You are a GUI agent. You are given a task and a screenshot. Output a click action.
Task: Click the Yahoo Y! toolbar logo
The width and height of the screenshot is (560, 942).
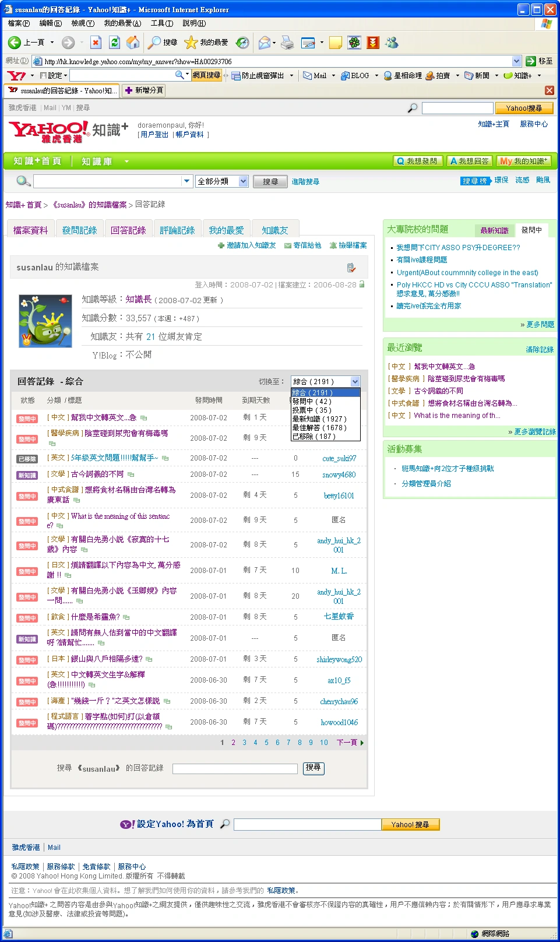(x=16, y=76)
